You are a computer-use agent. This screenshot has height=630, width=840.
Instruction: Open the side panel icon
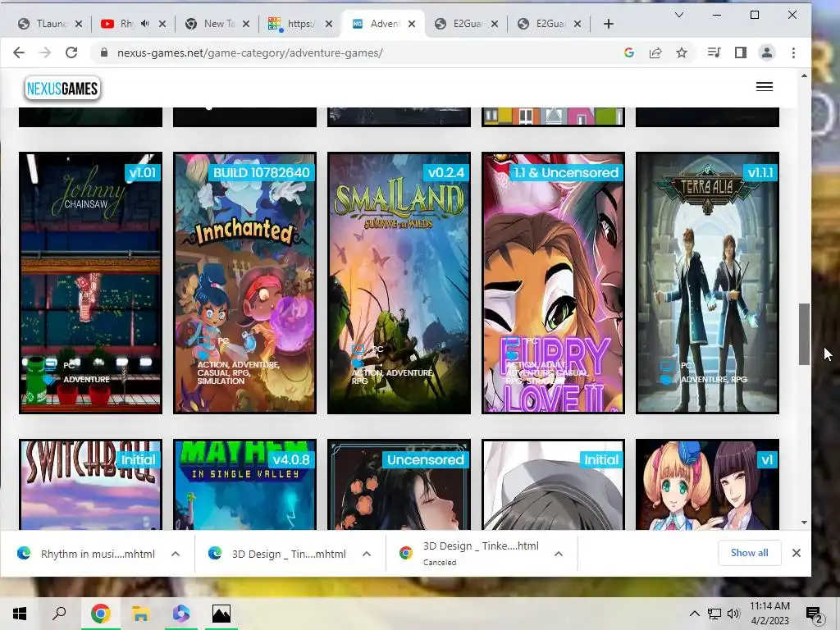click(741, 52)
